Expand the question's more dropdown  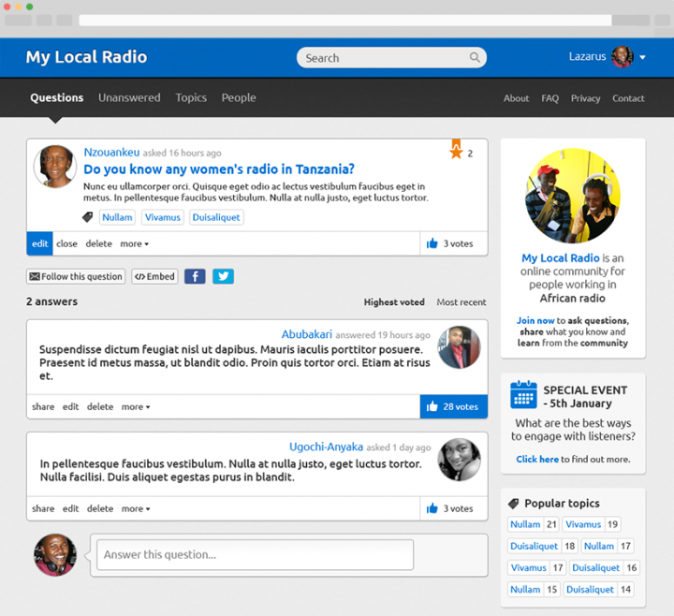pyautogui.click(x=134, y=244)
